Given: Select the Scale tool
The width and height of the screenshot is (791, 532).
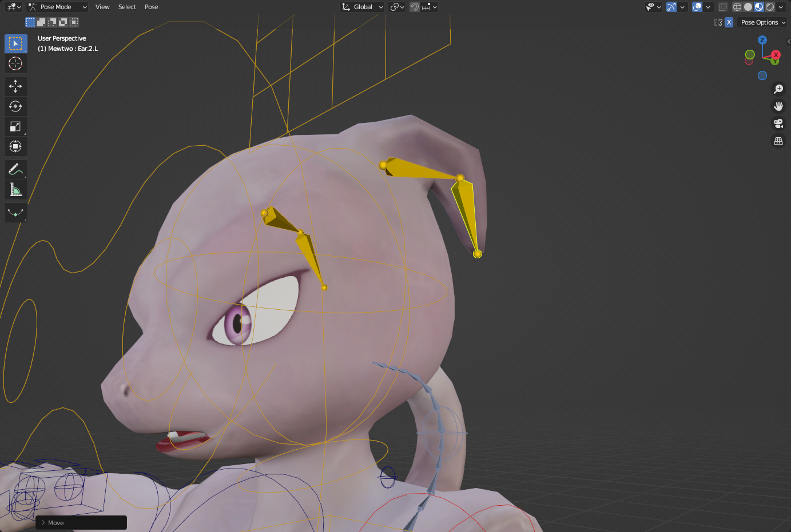Looking at the screenshot, I should pyautogui.click(x=15, y=126).
